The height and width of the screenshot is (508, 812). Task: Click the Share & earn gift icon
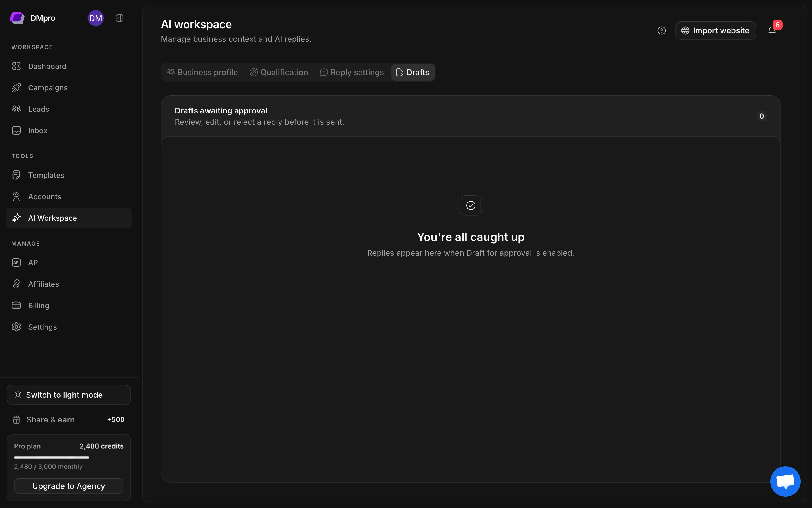(x=16, y=420)
